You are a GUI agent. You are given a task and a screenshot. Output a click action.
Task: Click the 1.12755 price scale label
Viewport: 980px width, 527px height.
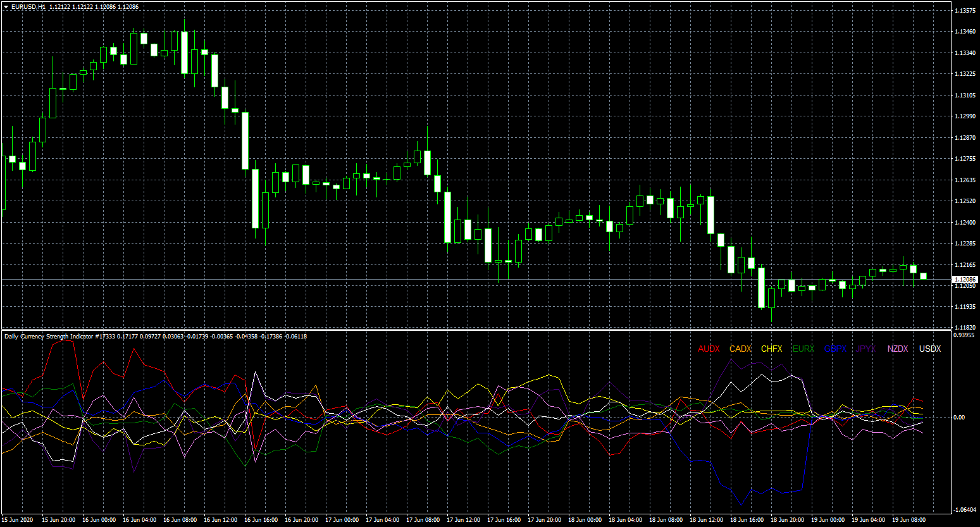[x=965, y=159]
